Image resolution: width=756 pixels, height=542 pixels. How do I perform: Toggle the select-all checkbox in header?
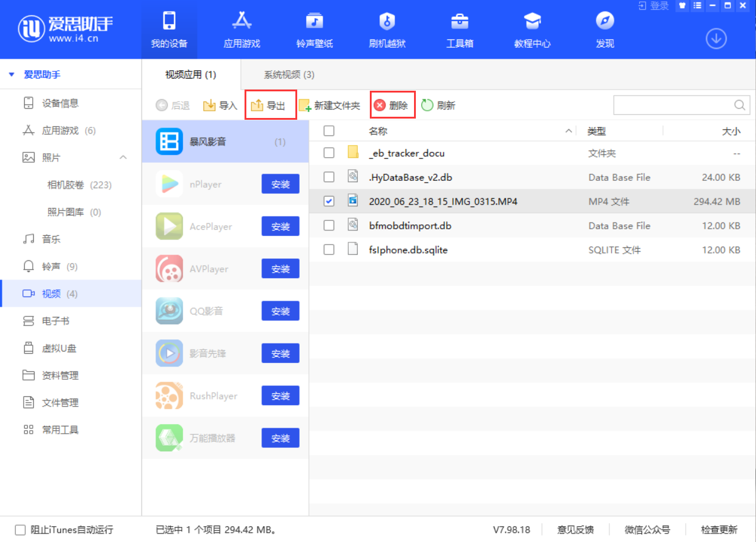329,131
